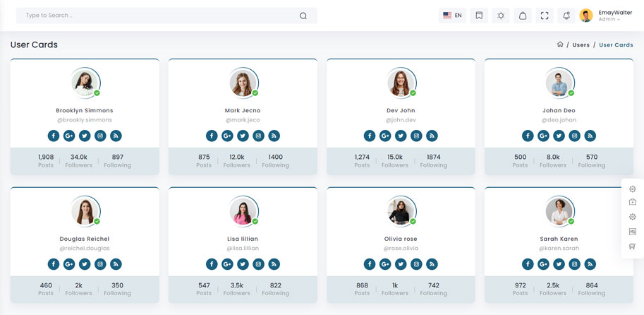Open Mark Jecno's Twitter icon
The width and height of the screenshot is (644, 315).
point(243,136)
